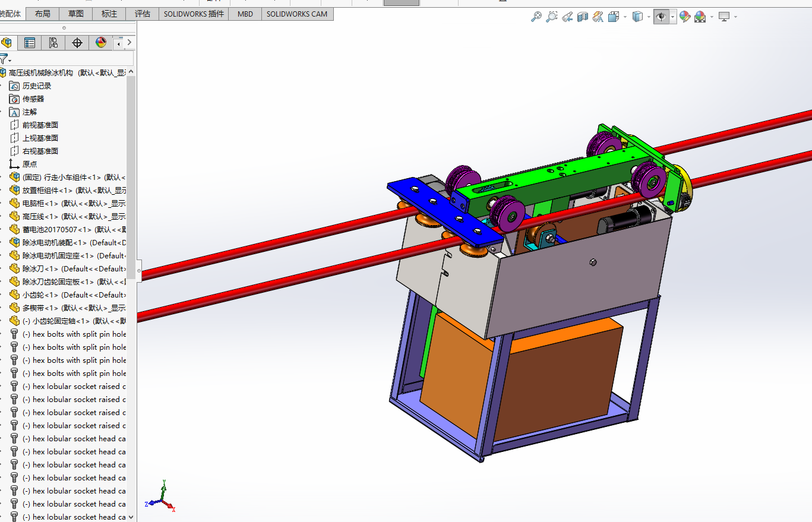Open the DisplayManager color ball tab
812x522 pixels.
click(100, 43)
